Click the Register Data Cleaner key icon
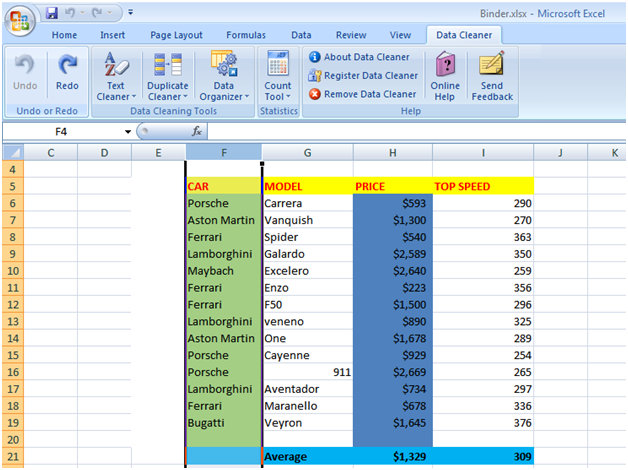 pos(315,76)
